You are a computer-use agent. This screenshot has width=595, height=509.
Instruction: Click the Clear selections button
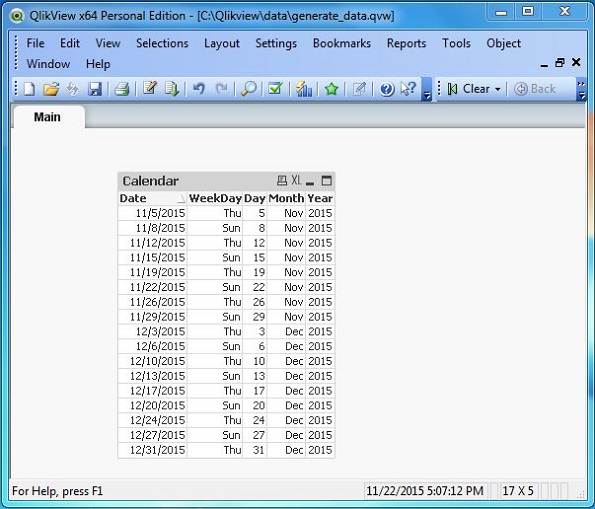point(470,89)
